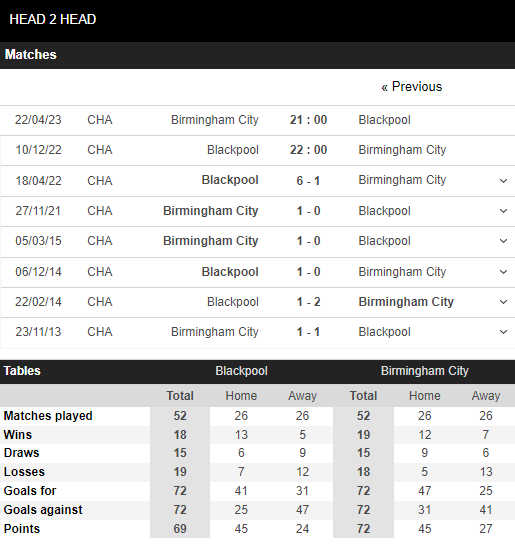Select the 1 - 1 score
The image size is (515, 555).
[308, 332]
